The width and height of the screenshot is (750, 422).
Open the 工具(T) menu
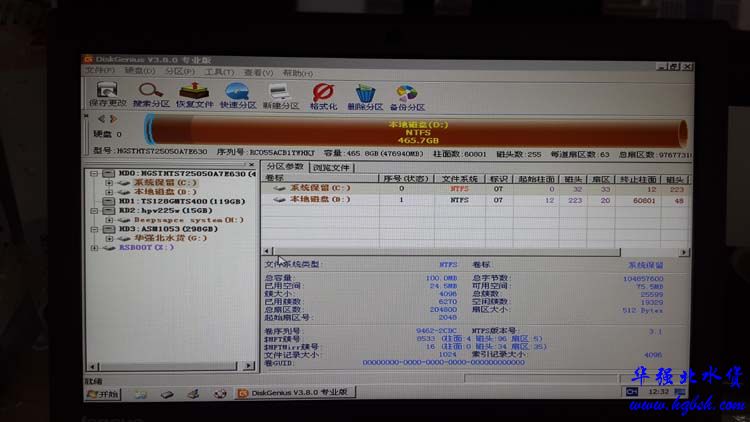coord(220,72)
